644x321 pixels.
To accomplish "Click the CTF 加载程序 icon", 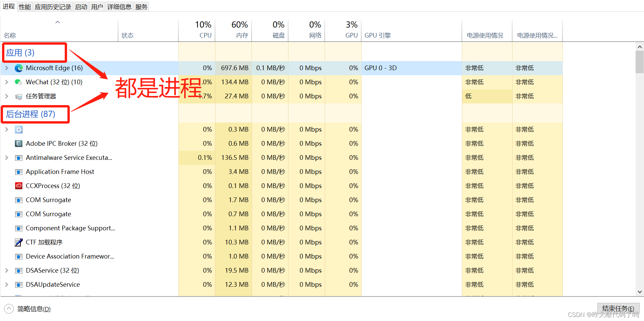I will [x=19, y=242].
